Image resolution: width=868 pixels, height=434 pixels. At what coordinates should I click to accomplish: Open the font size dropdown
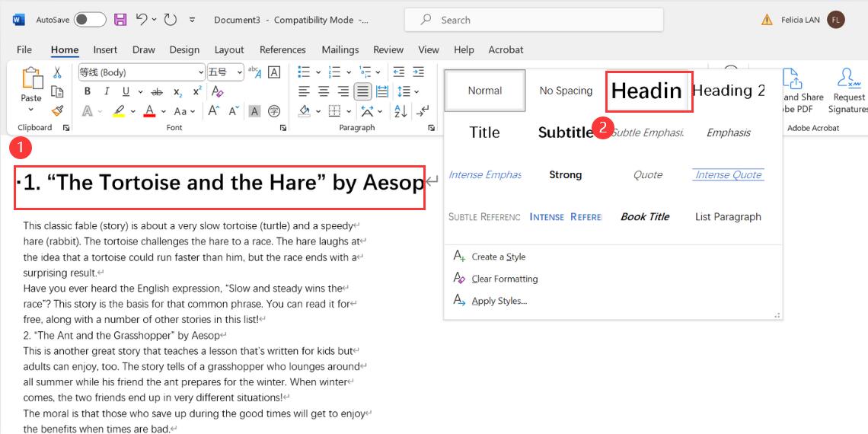pyautogui.click(x=240, y=72)
